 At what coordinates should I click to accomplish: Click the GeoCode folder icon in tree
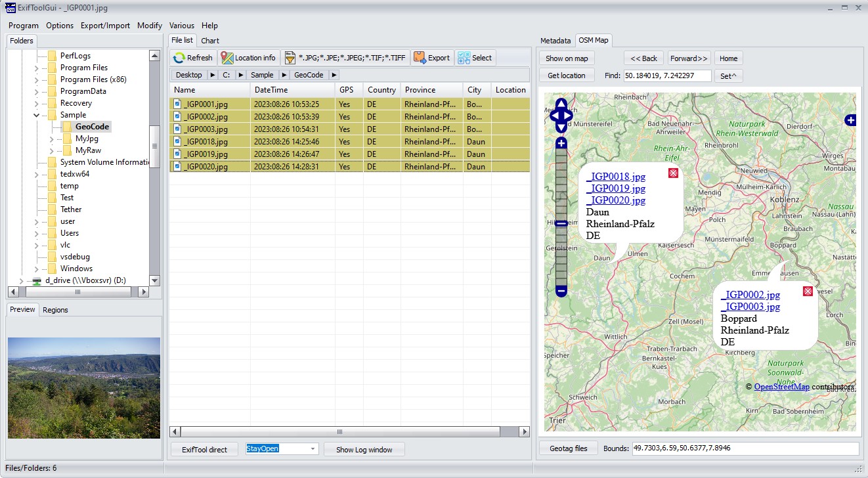[67, 127]
